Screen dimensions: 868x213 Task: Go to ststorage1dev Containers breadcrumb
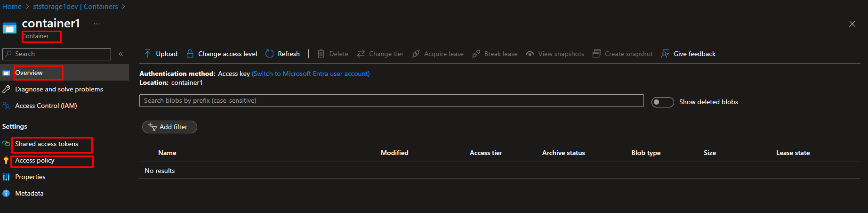click(x=75, y=7)
